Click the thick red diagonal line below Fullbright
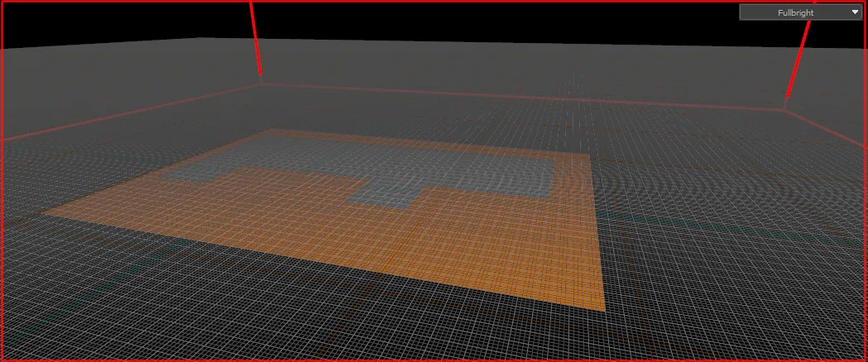This screenshot has width=868, height=362. (798, 60)
